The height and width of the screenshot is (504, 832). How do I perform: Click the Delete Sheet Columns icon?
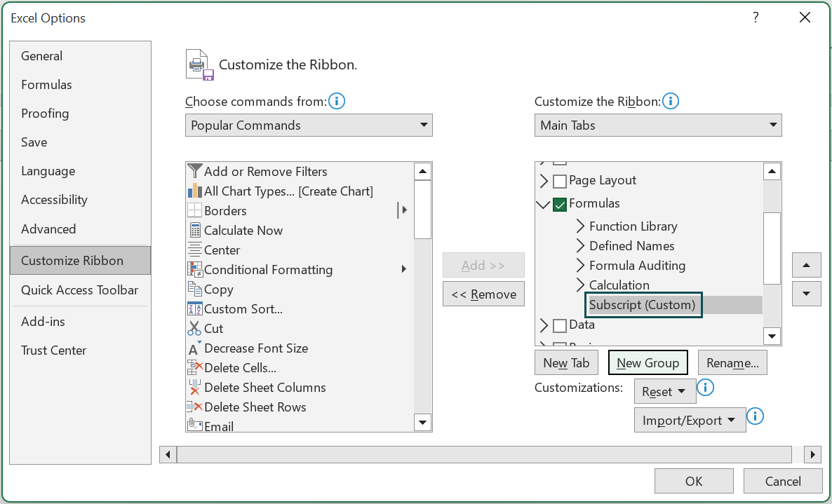click(x=195, y=387)
